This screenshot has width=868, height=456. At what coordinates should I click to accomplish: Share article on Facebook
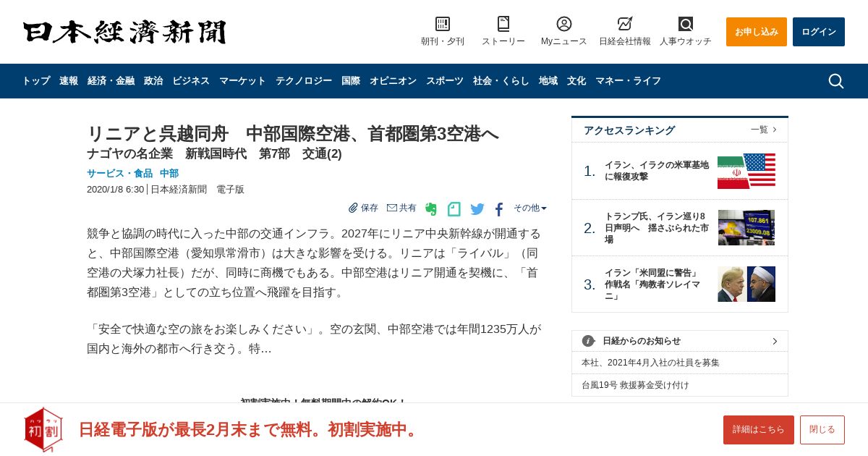499,209
